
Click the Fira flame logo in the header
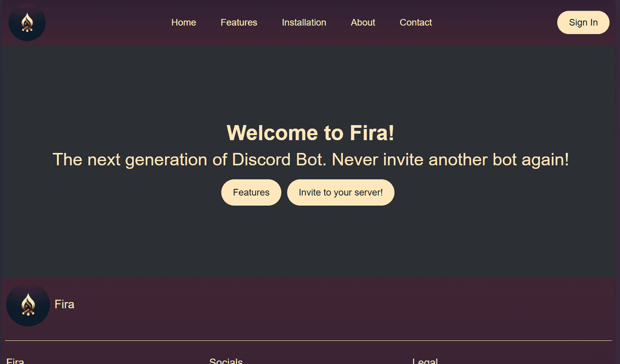28,23
